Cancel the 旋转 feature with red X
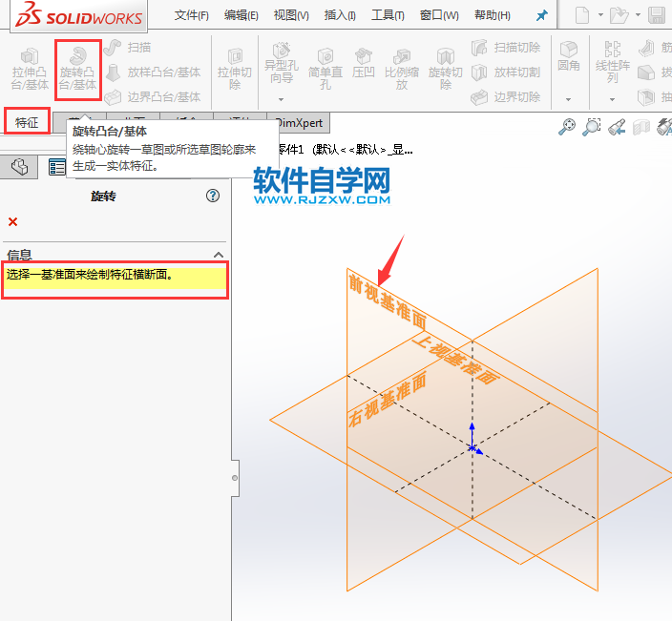The width and height of the screenshot is (672, 621). tap(12, 222)
